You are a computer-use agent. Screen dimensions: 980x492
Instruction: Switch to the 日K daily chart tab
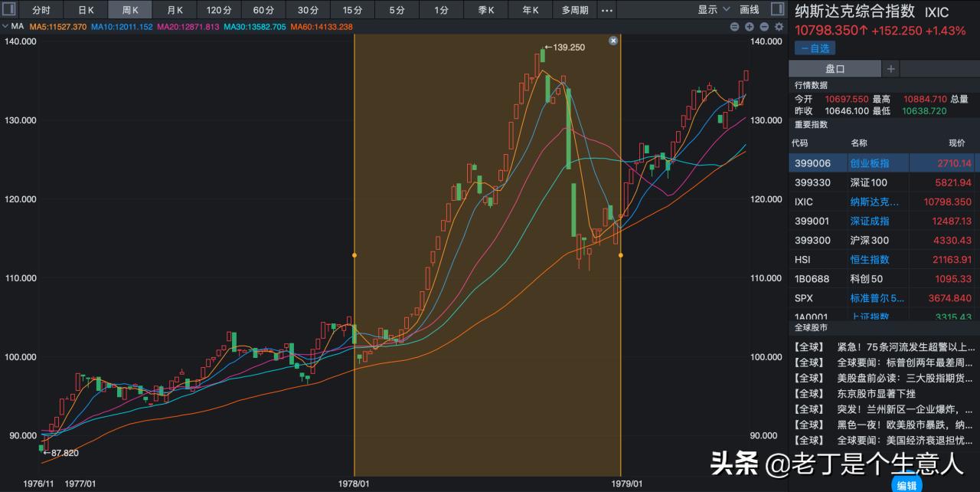[x=86, y=10]
